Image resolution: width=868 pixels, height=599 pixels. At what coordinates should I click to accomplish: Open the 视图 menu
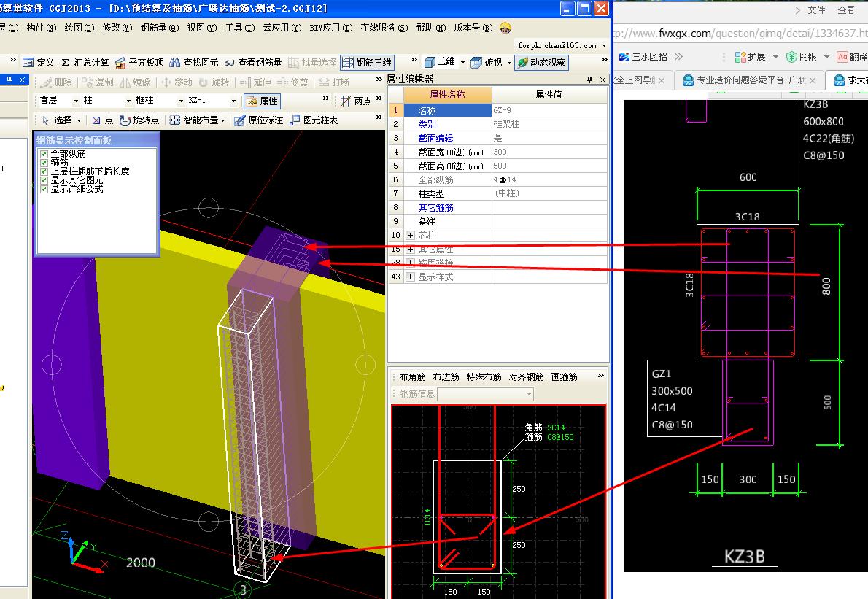[201, 28]
